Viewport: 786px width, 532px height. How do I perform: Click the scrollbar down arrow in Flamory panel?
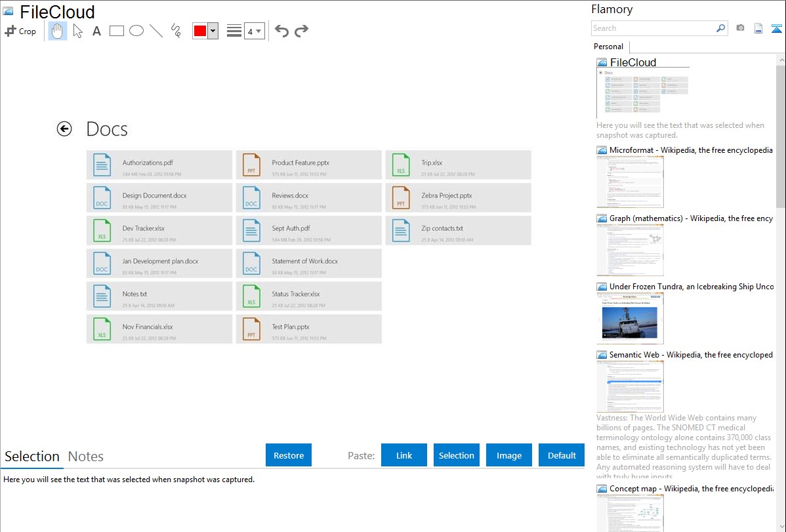tap(781, 527)
